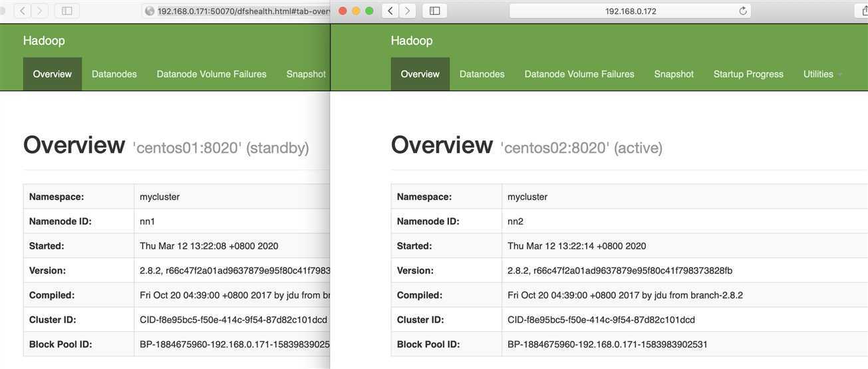
Task: Select Datanode Volume Failures in right window
Action: pos(579,74)
